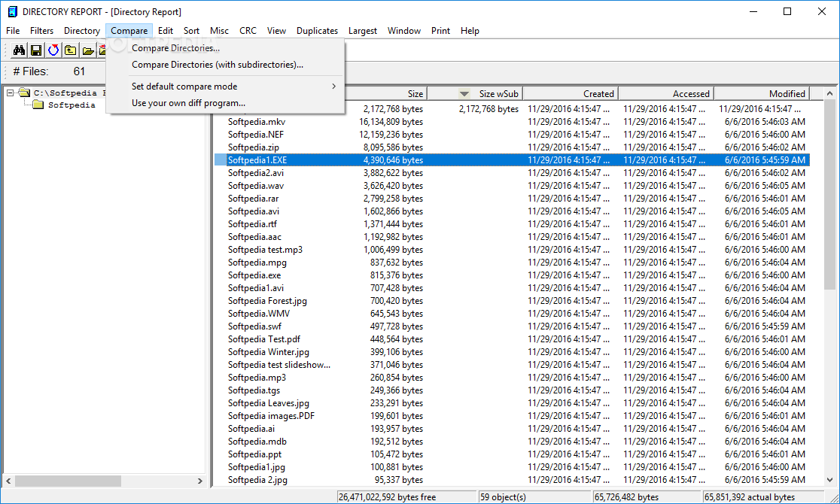Open the Duplicates menu
840x504 pixels.
tap(317, 31)
